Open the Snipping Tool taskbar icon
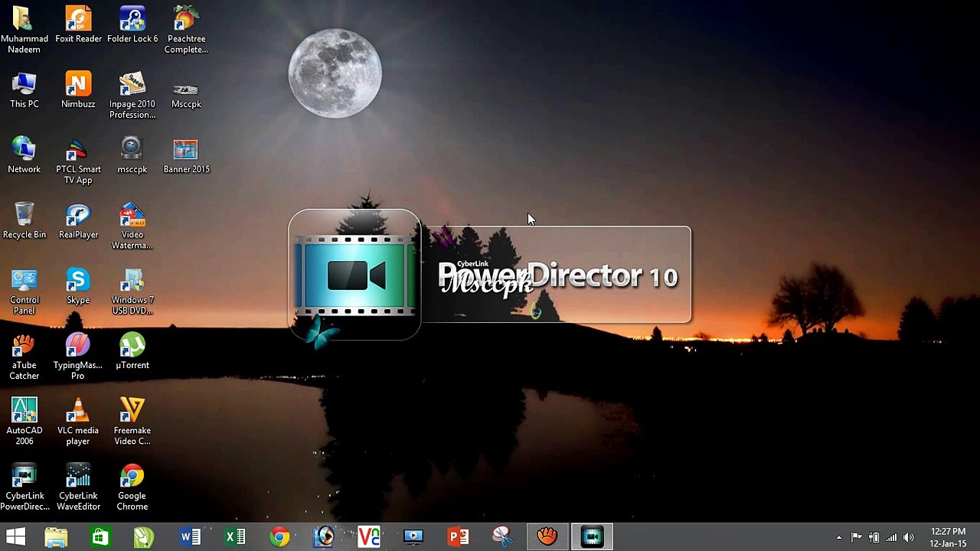980x551 pixels. [x=502, y=537]
